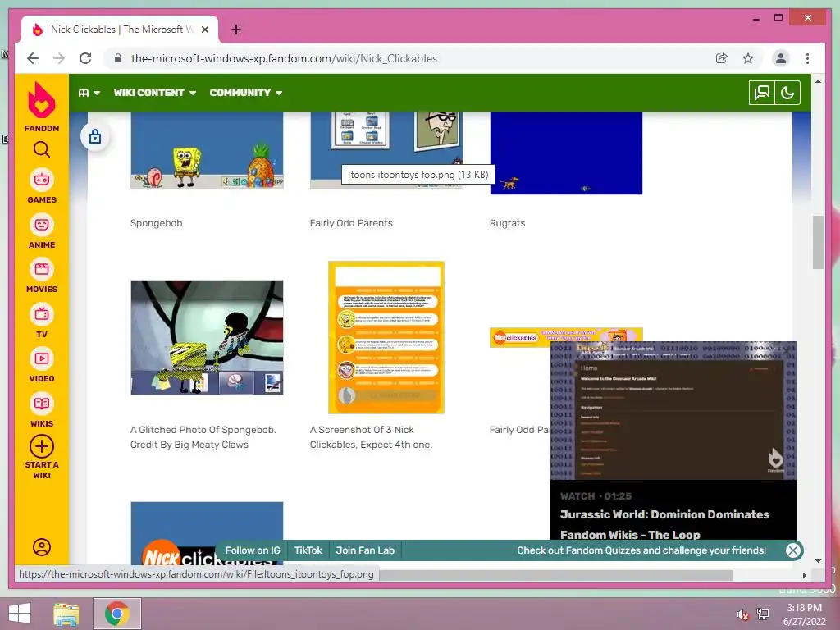The width and height of the screenshot is (840, 630).
Task: Open the discussions chat icon in header
Action: 762,93
